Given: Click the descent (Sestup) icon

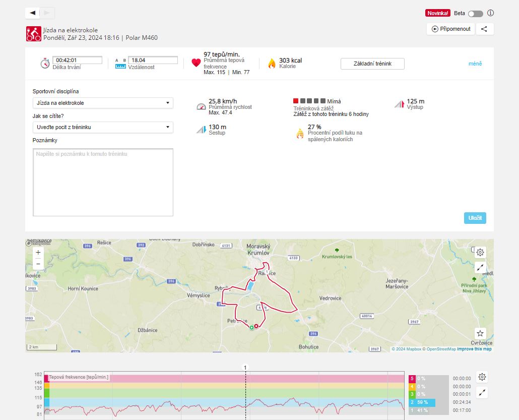Looking at the screenshot, I should click(201, 130).
